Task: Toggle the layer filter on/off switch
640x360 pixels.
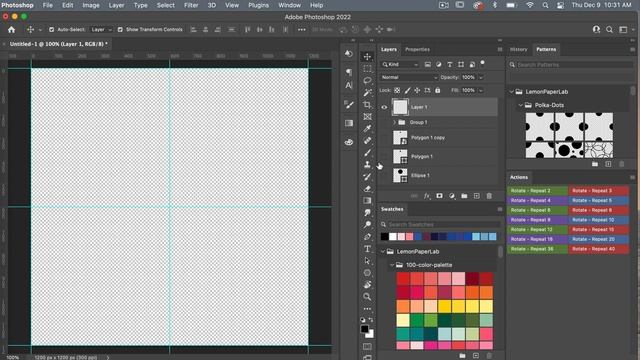Action: (482, 63)
